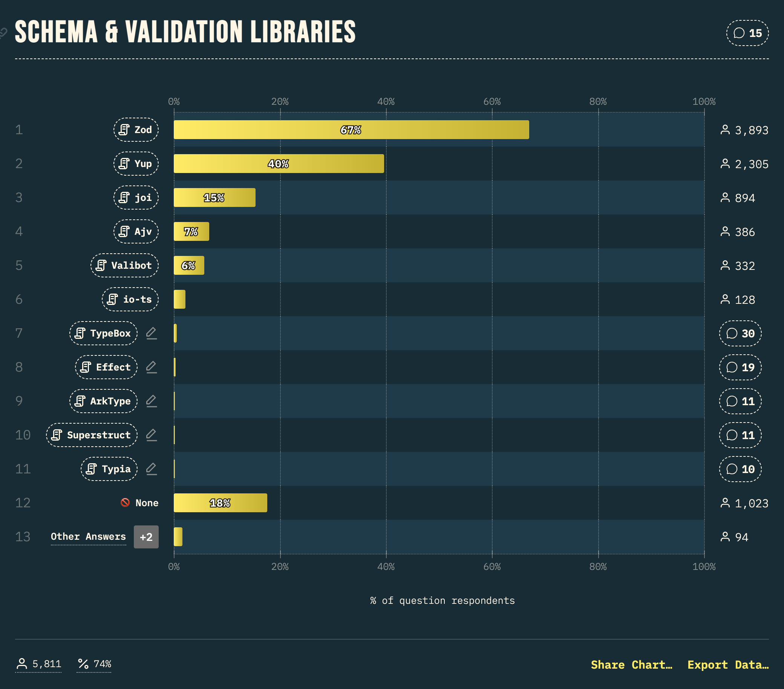Click the edit pencil beside Effect

[152, 367]
